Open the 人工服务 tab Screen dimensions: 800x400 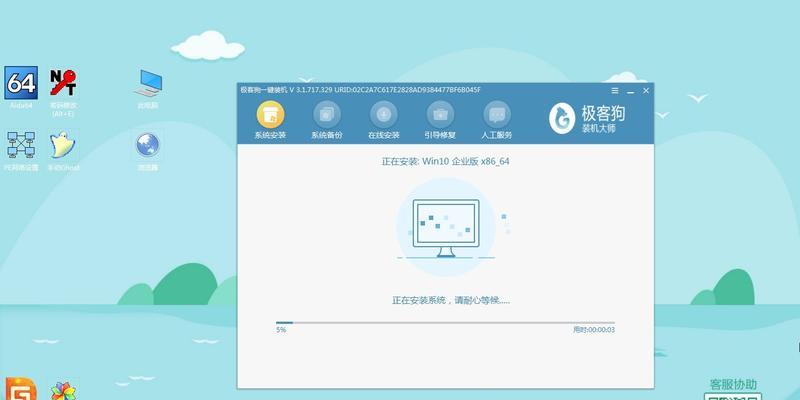coord(496,120)
